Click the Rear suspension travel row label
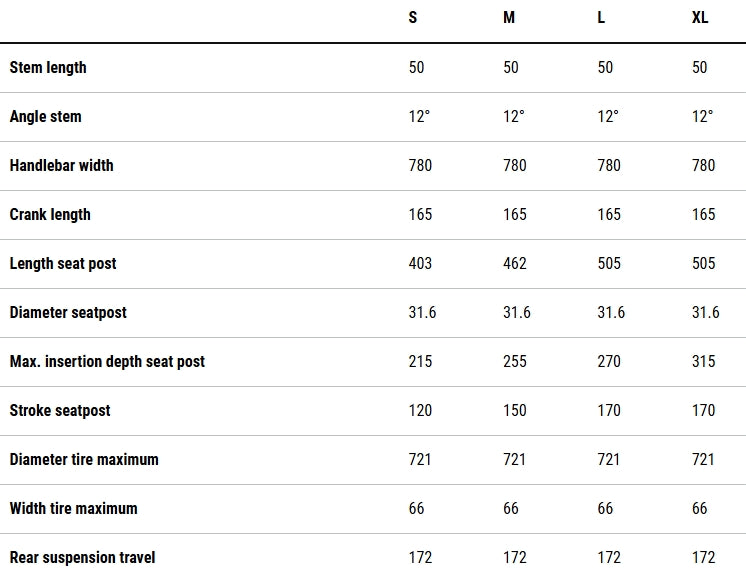Screen dimensions: 746x579 [82, 557]
